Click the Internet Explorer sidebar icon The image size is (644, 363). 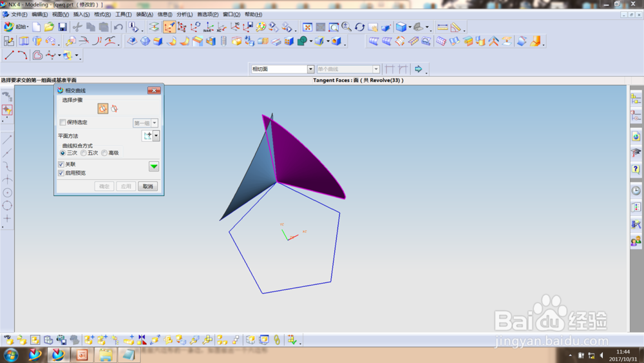click(x=636, y=137)
